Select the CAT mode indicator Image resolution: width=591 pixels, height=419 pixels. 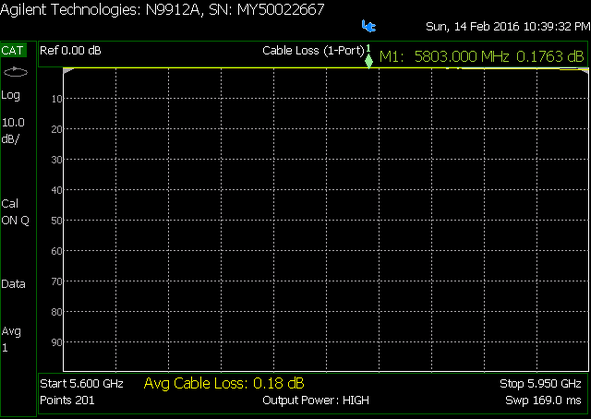pos(13,50)
